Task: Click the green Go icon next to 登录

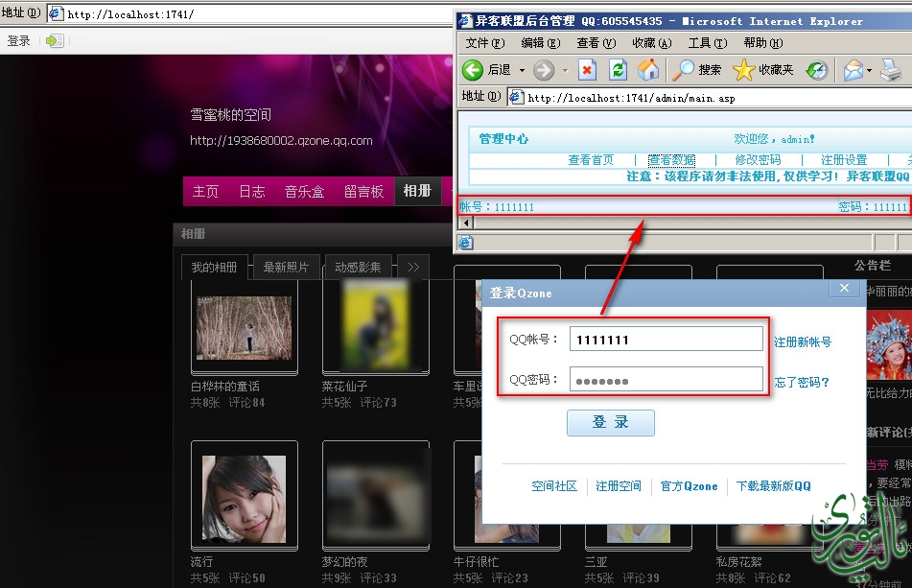Action: click(54, 40)
